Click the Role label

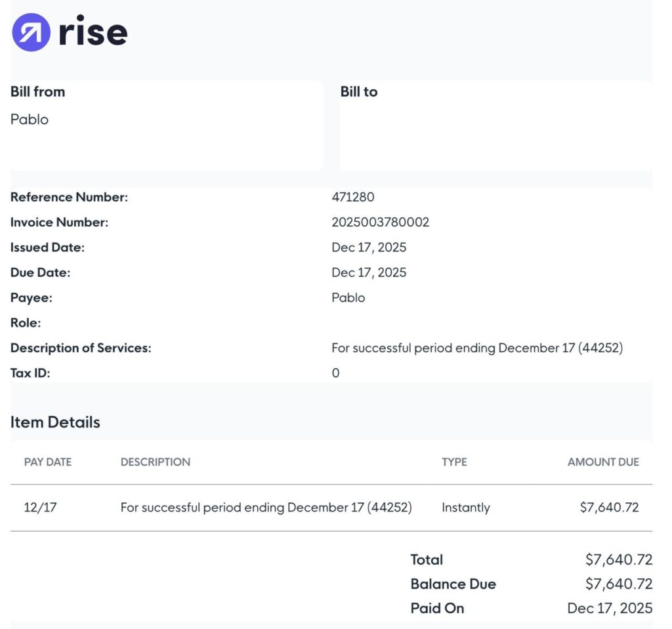pos(26,323)
